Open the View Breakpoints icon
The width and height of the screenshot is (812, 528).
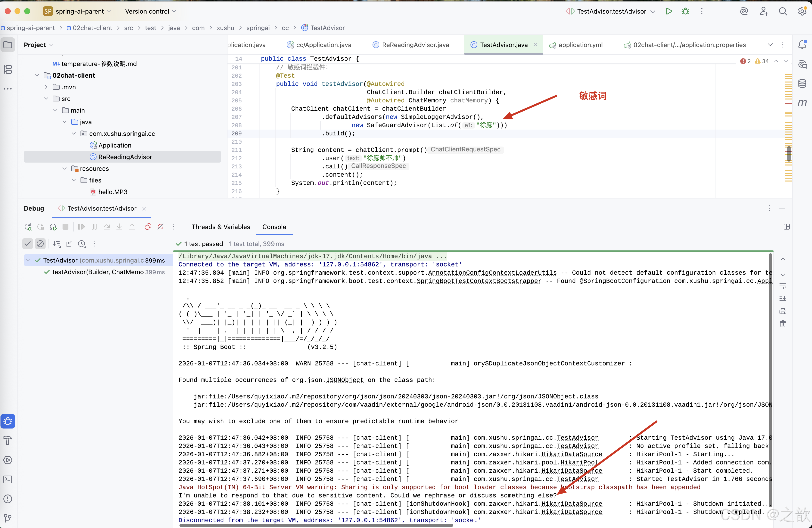point(148,227)
